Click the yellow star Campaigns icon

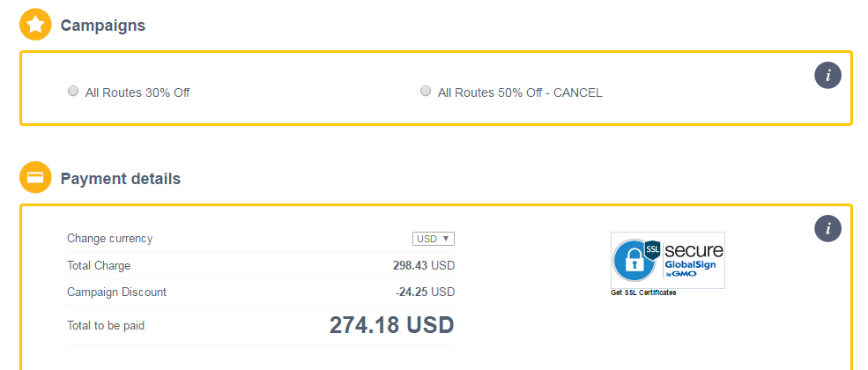point(34,26)
